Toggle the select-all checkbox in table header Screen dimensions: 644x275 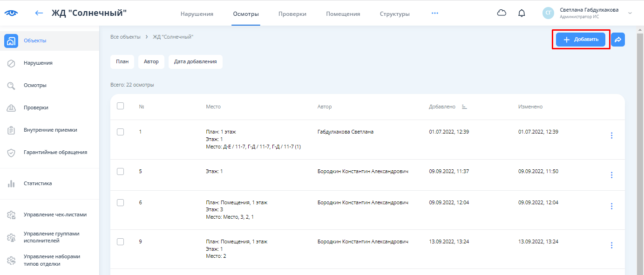pos(121,106)
